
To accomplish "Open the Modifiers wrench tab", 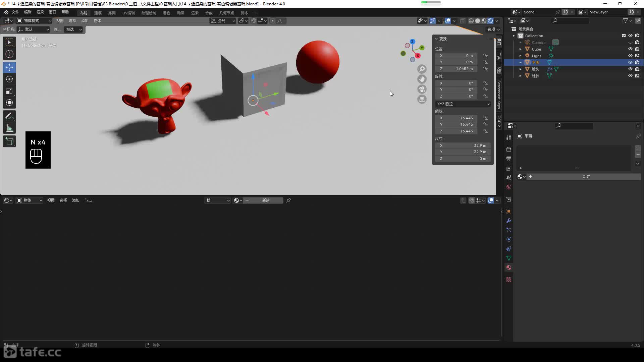I will [509, 221].
